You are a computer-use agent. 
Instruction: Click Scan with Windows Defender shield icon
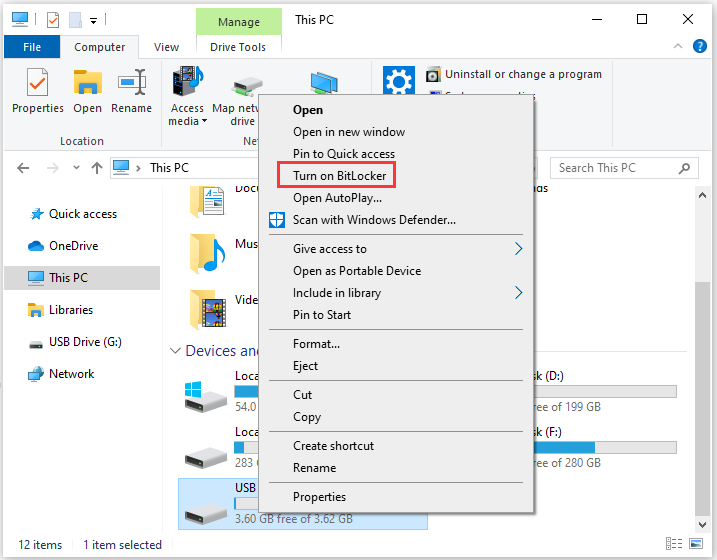coord(277,220)
